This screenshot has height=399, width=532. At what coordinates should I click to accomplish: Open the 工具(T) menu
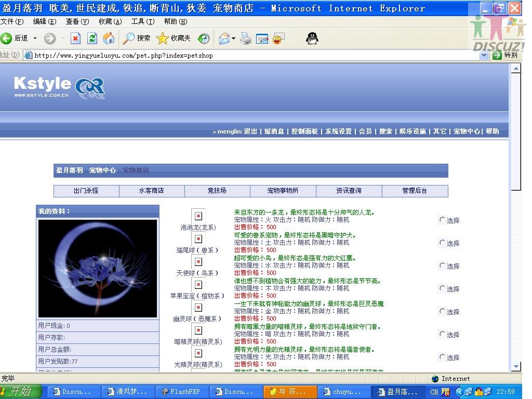(x=143, y=21)
